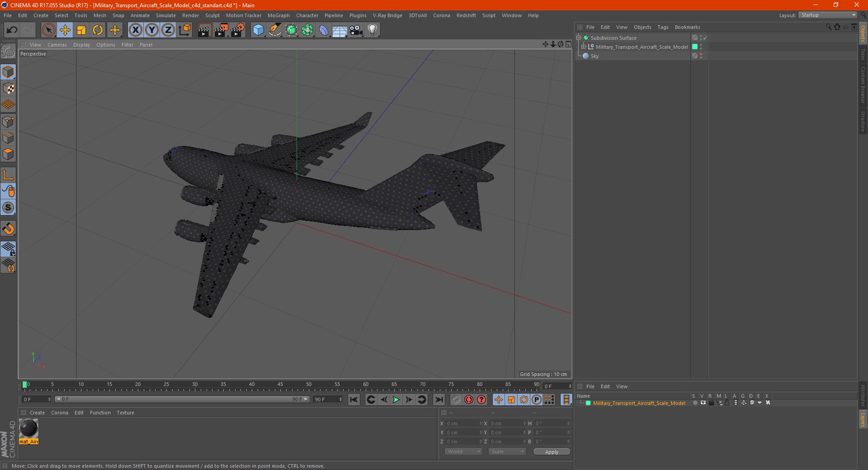The width and height of the screenshot is (868, 470).
Task: Activate the Rotate tool
Action: pos(98,30)
